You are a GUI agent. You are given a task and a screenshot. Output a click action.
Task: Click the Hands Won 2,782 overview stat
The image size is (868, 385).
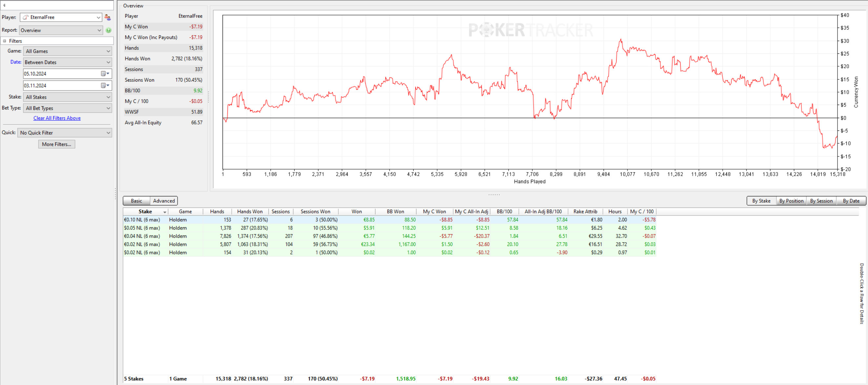click(x=163, y=59)
